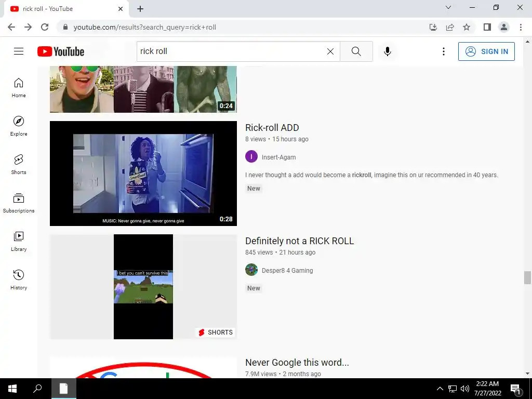Image resolution: width=532 pixels, height=399 pixels.
Task: Open the Insert-Agam channel name
Action: (278, 157)
